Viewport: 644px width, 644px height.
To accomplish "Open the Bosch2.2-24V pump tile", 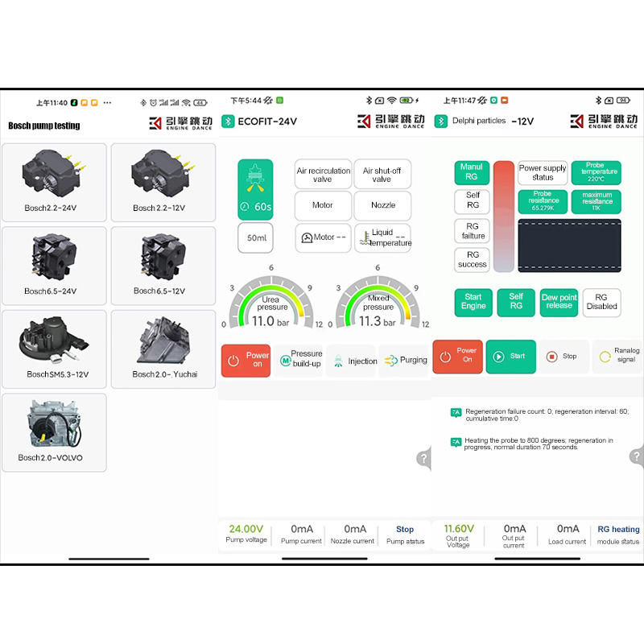I will pyautogui.click(x=54, y=183).
